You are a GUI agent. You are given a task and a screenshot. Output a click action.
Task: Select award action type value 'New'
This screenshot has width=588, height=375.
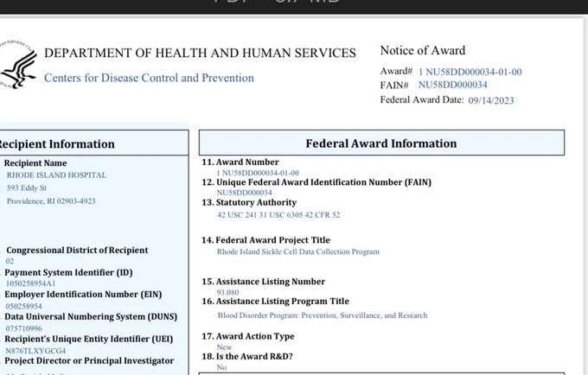point(224,347)
